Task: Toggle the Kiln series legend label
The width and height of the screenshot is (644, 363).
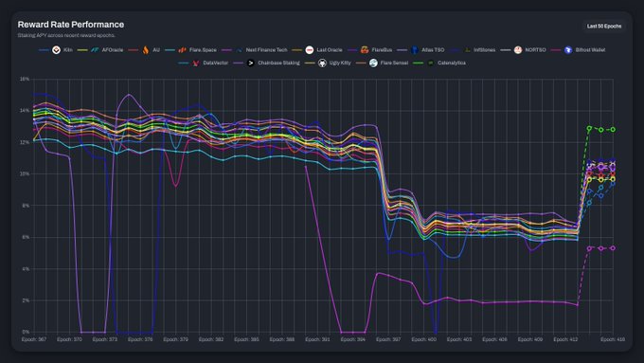Action: tap(68, 49)
